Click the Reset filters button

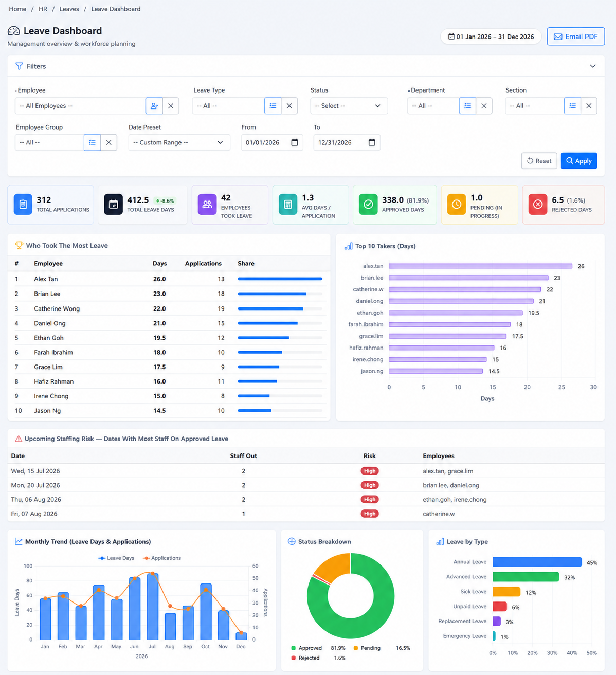539,161
